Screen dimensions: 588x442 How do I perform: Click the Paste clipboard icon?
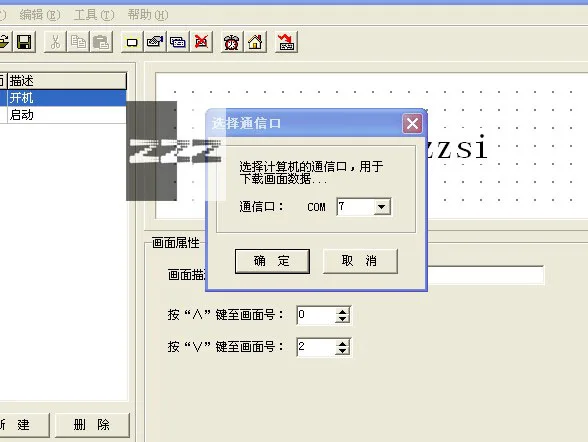[x=100, y=42]
